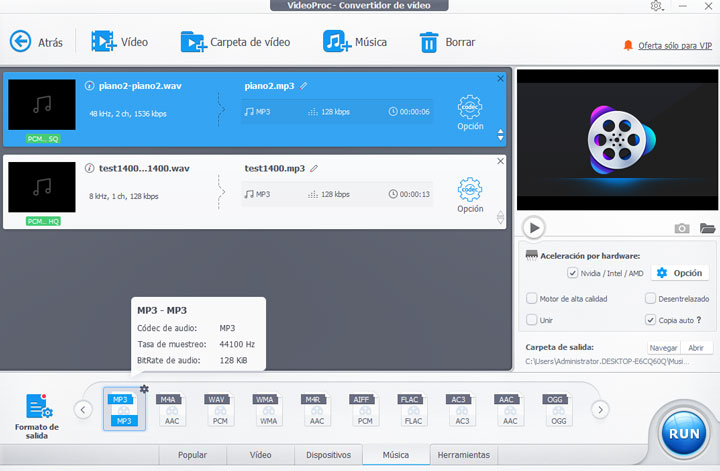Remove test1400...1400.wav from the list
The image size is (720, 471).
click(501, 161)
